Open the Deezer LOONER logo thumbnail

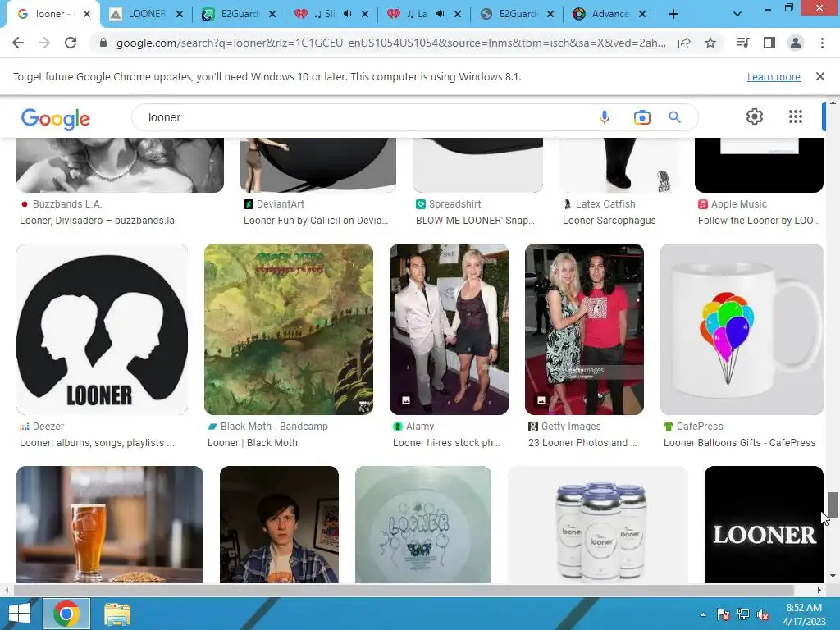click(x=102, y=330)
